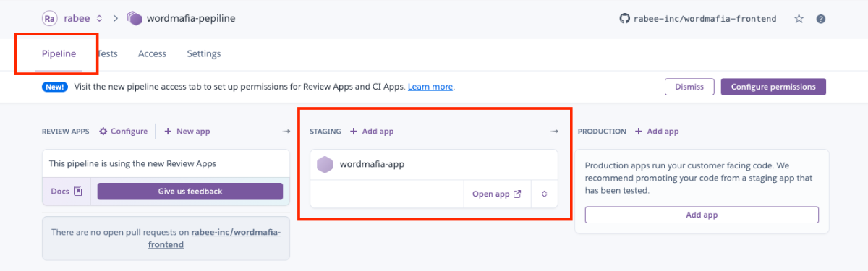The width and height of the screenshot is (868, 271).
Task: Open the rabee account switcher chevron
Action: pos(99,18)
